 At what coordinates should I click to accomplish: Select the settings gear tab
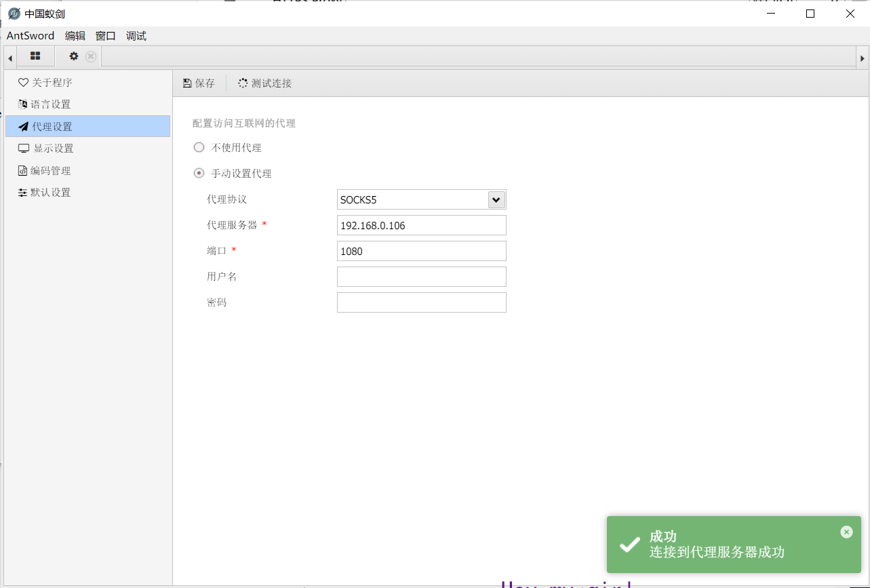pyautogui.click(x=74, y=56)
